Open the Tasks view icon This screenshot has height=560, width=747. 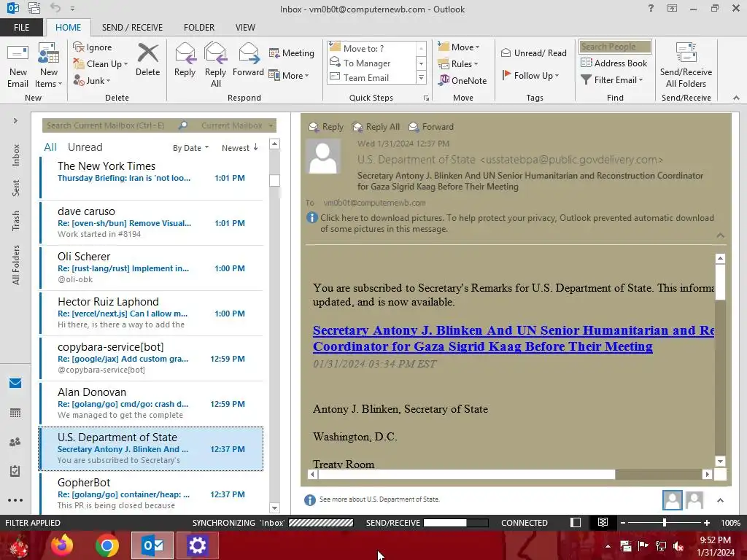tap(15, 471)
